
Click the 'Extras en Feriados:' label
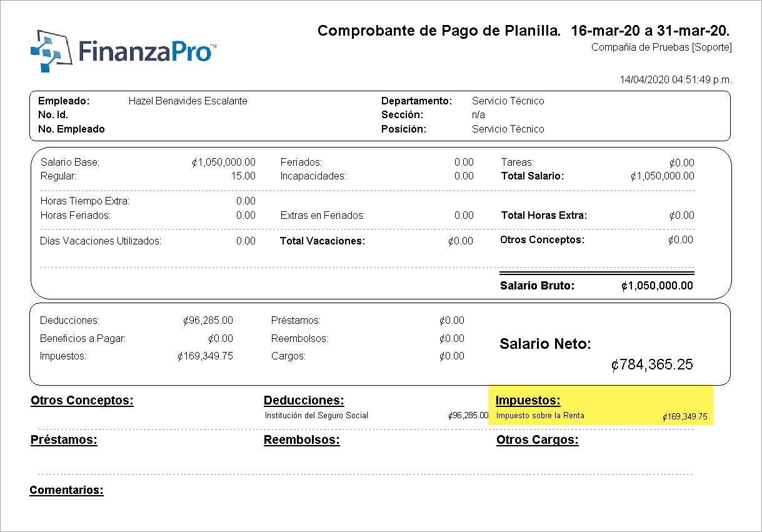pyautogui.click(x=323, y=216)
